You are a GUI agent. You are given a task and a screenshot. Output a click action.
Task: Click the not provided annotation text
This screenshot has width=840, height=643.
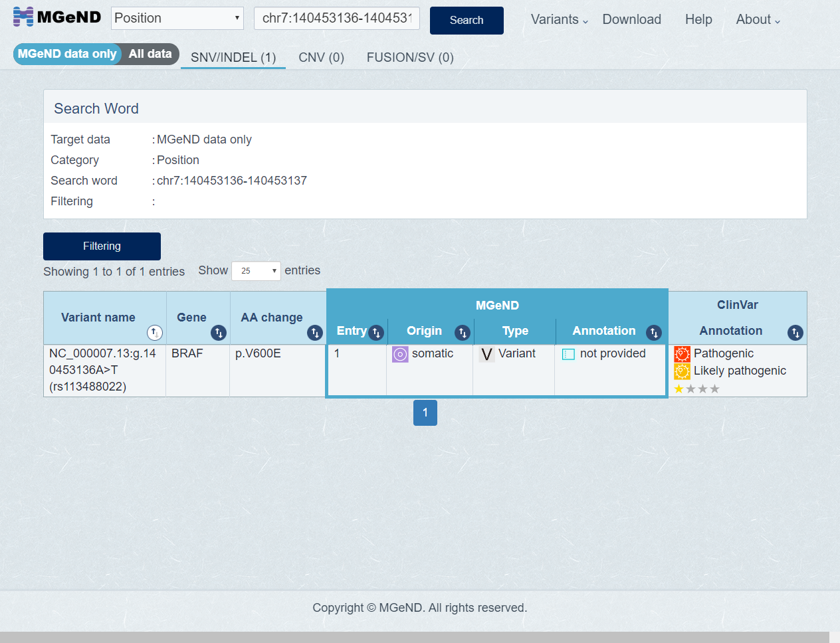pyautogui.click(x=613, y=353)
